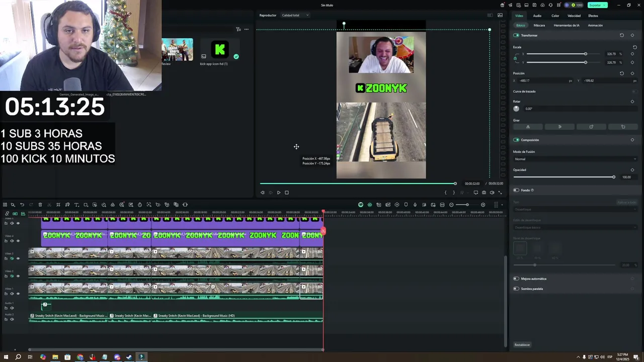Viewport: 644px width, 362px height.
Task: Enable the Mejora automática switch
Action: point(516,279)
